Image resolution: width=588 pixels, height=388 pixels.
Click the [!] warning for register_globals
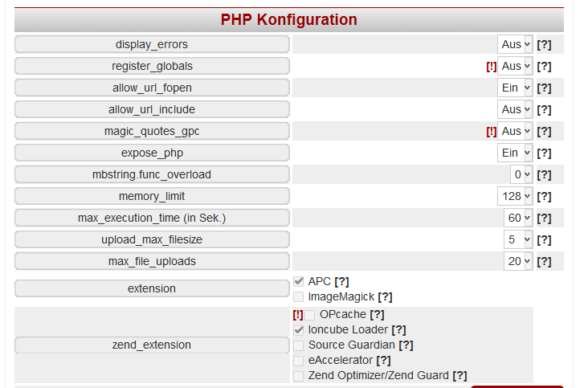click(492, 67)
